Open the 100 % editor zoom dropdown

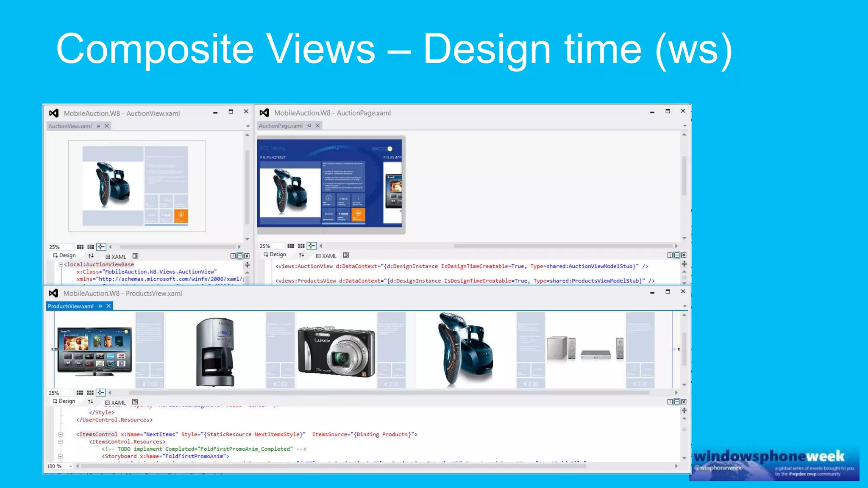[x=71, y=466]
